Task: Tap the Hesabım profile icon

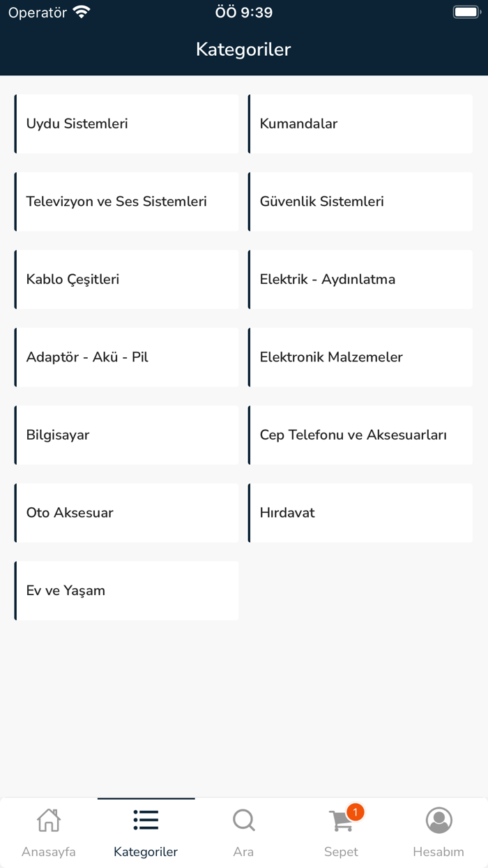Action: [439, 821]
